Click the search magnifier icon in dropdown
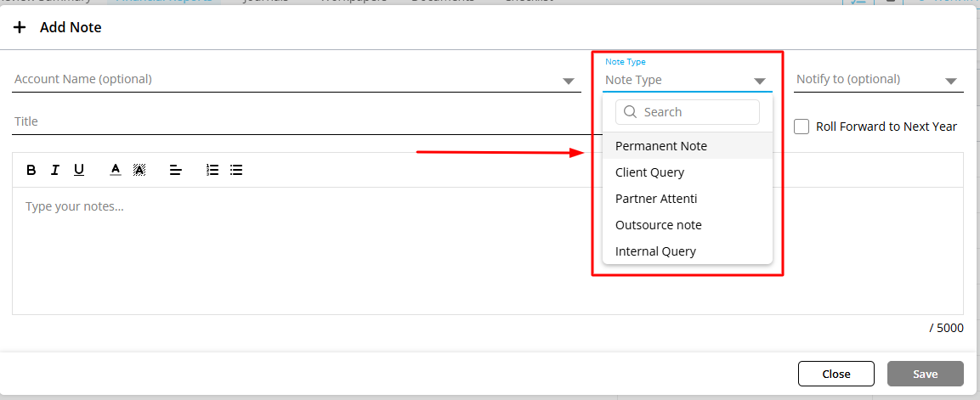 tap(630, 112)
